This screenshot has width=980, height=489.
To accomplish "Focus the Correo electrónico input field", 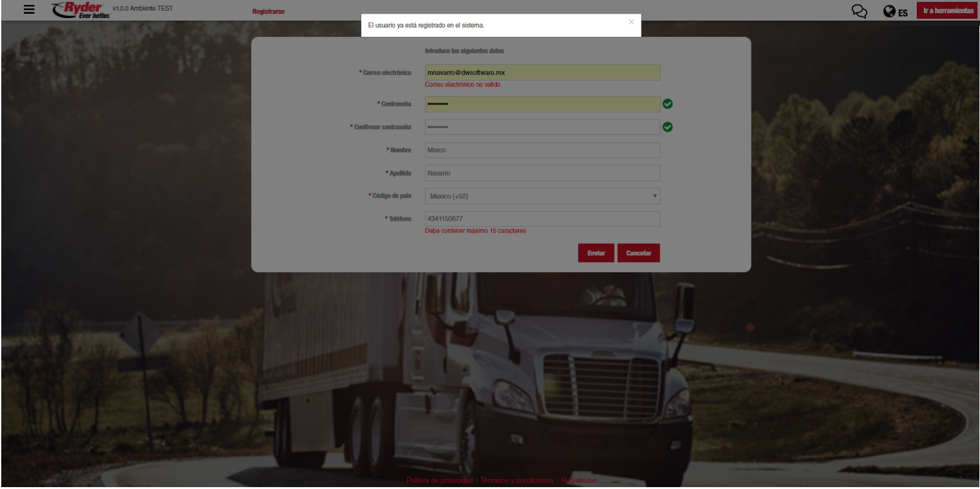I will coord(542,73).
